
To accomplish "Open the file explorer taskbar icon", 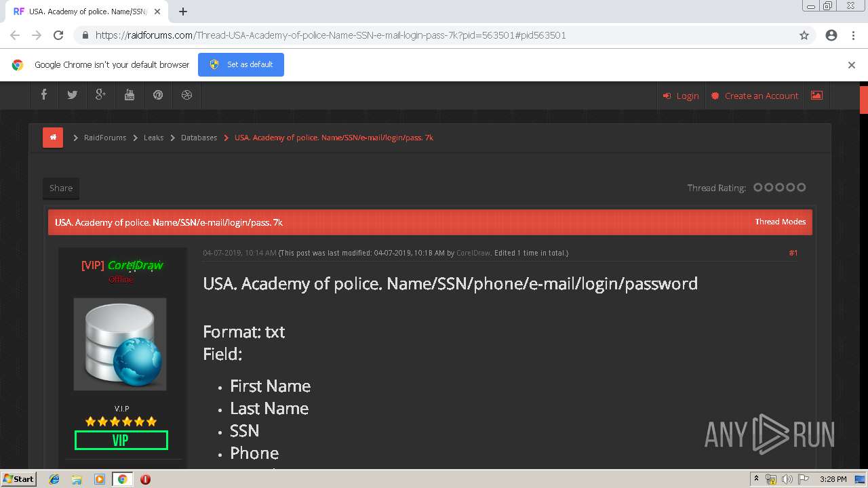I will 77,479.
